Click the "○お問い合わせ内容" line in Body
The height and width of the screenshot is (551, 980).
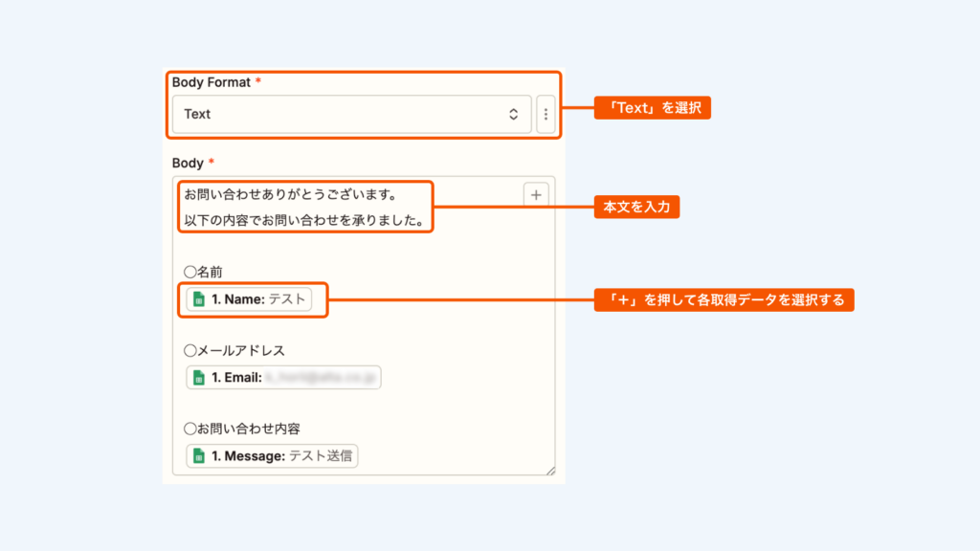click(x=241, y=428)
